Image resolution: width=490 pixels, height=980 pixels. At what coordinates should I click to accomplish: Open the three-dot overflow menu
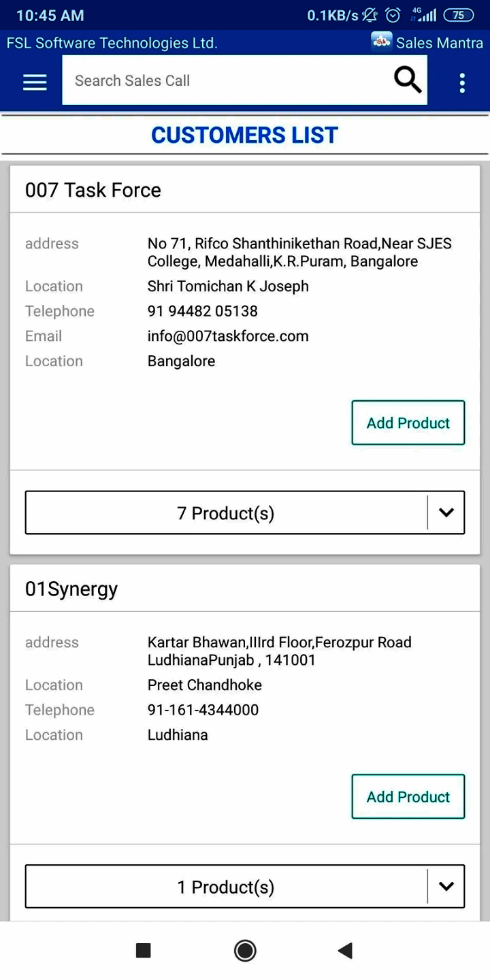(x=462, y=82)
